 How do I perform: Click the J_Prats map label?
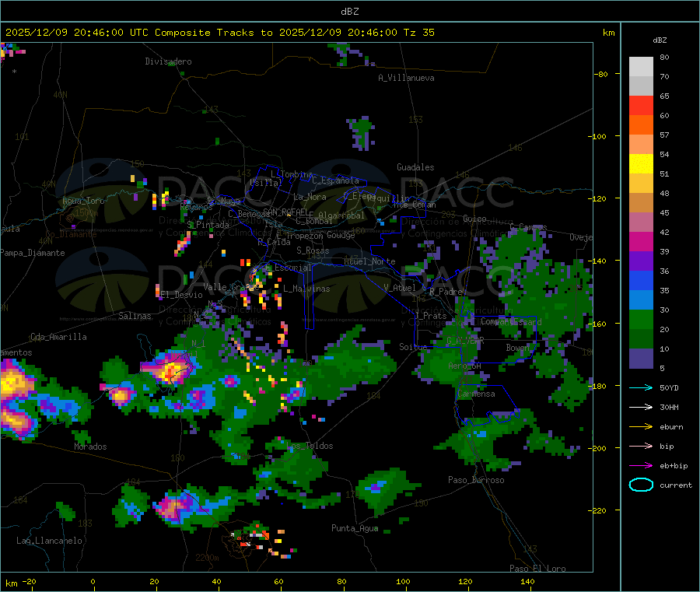click(x=430, y=316)
